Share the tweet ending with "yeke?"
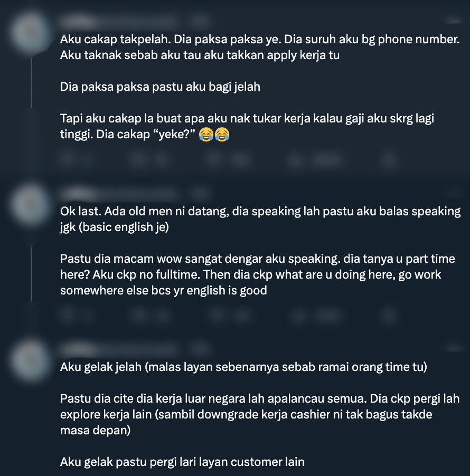Image resolution: width=470 pixels, height=476 pixels. click(390, 159)
